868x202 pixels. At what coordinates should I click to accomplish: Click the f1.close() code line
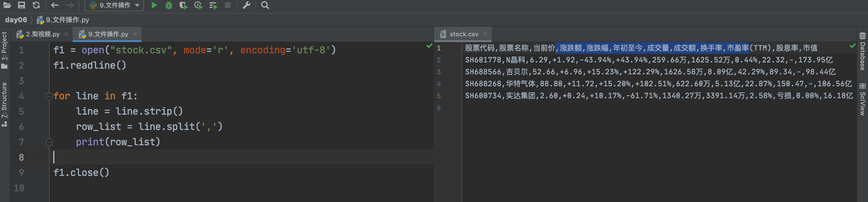point(81,173)
